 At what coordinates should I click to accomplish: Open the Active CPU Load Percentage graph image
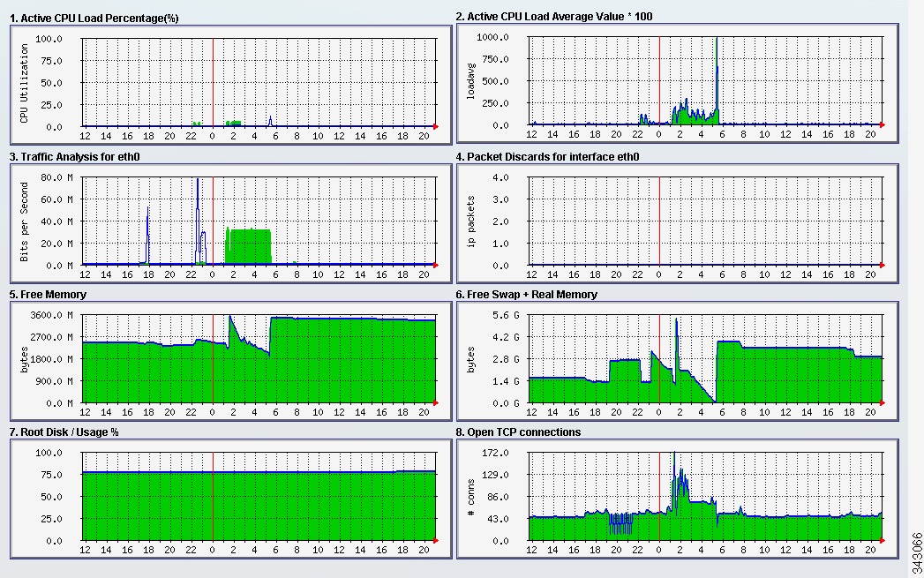(231, 85)
